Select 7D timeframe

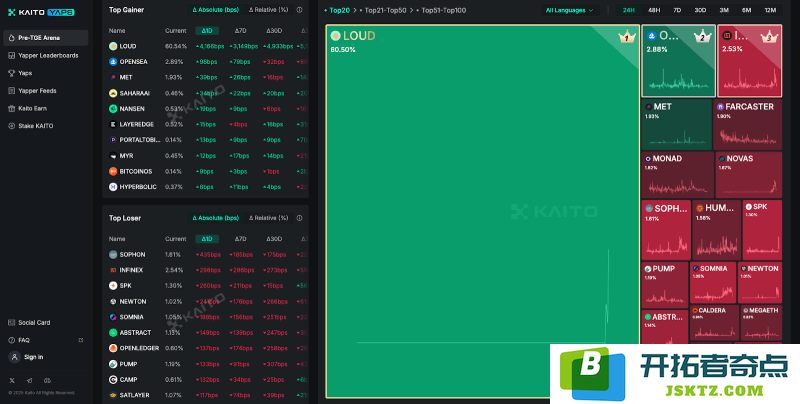(x=677, y=10)
